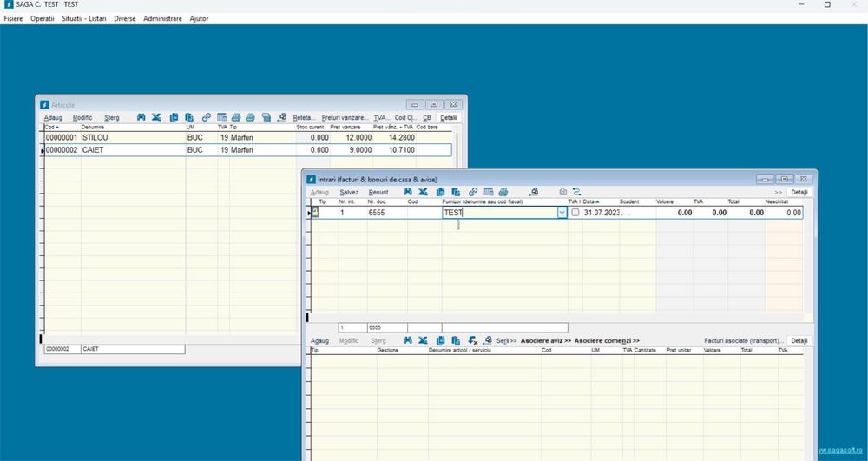Viewport: 868px width, 461px height.
Task: Click the Excel export icon in Intrari top toolbar
Action: pyautogui.click(x=423, y=192)
